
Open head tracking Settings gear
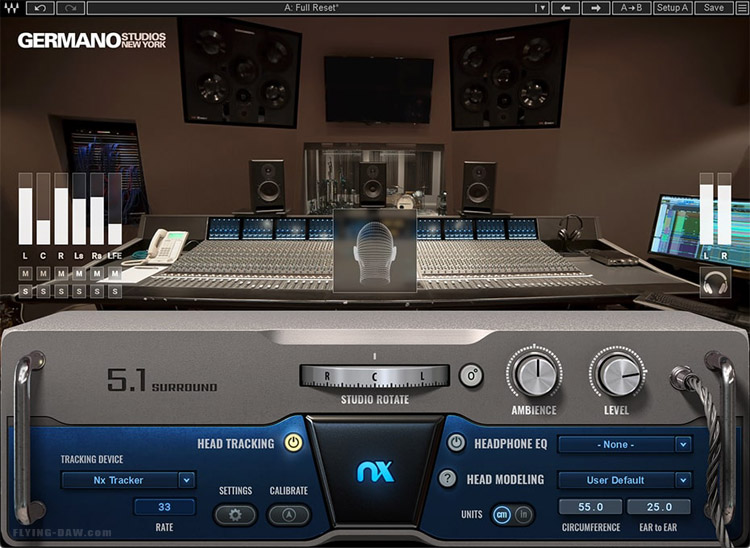point(235,515)
